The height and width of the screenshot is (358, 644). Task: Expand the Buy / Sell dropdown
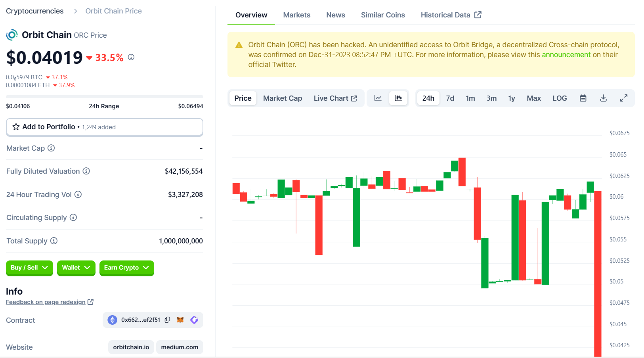[29, 268]
